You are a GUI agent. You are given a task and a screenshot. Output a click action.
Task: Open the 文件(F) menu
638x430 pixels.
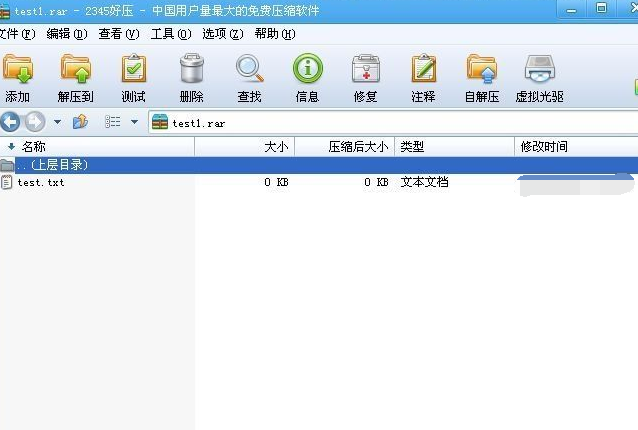[x=17, y=34]
